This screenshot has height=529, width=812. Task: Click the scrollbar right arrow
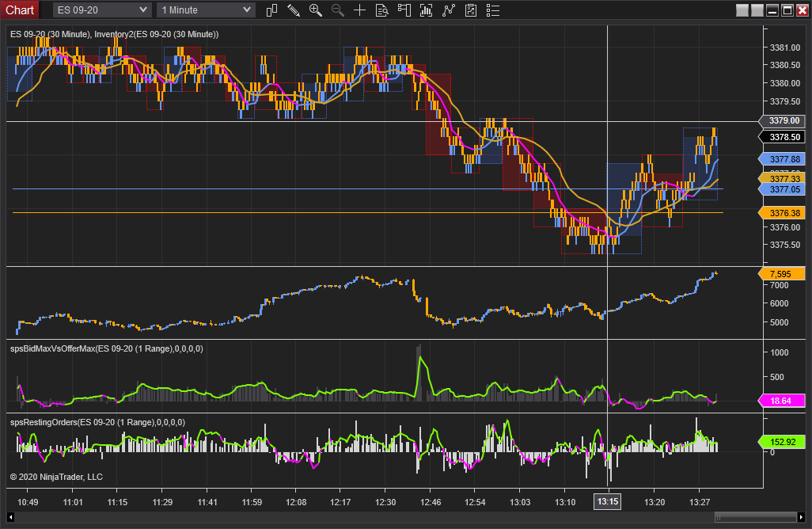(801, 516)
